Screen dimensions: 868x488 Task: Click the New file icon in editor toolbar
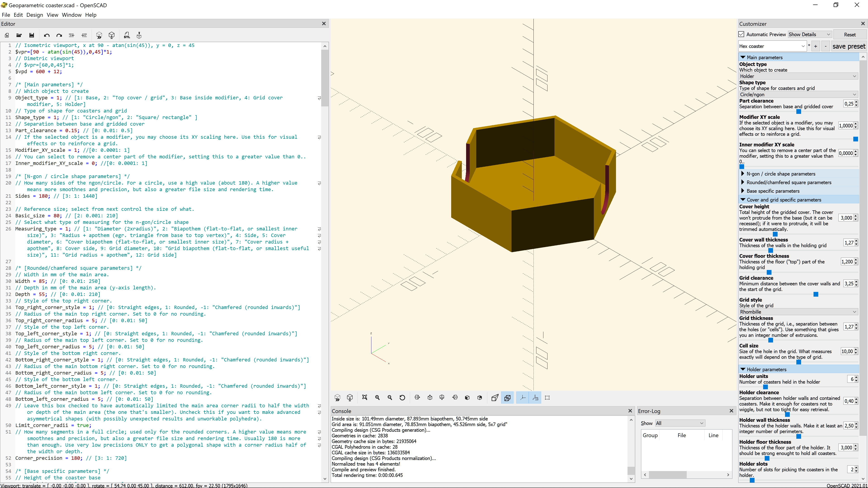point(7,35)
